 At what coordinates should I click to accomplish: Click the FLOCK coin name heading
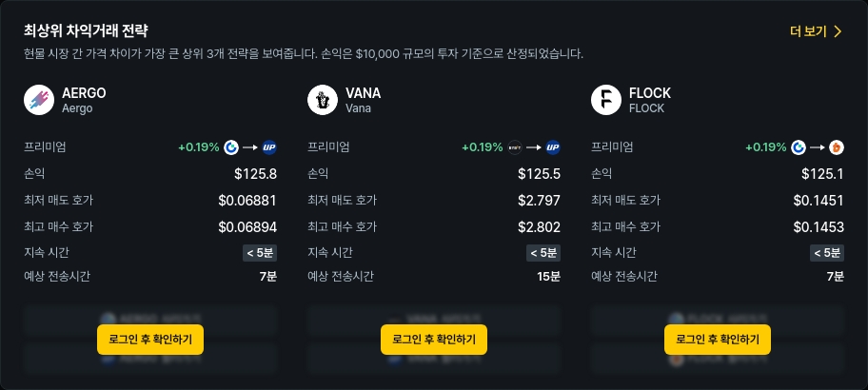(650, 93)
